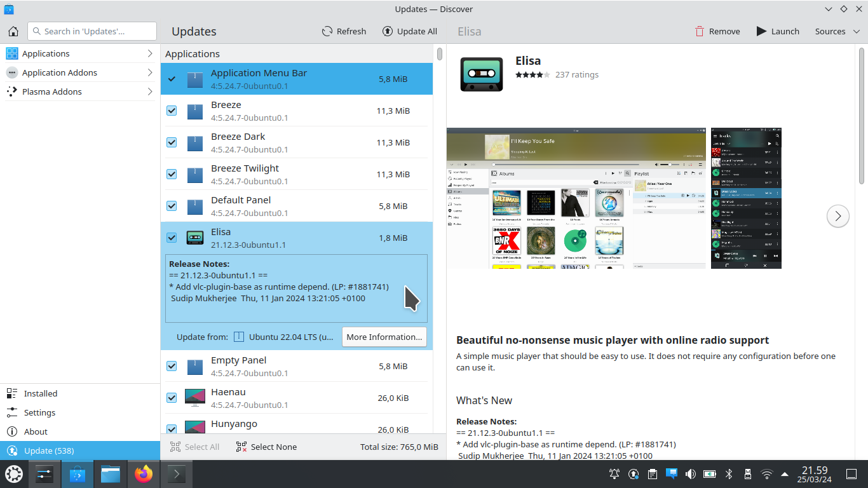This screenshot has width=868, height=488.
Task: Uncheck the Hunyango update checkbox
Action: click(172, 429)
